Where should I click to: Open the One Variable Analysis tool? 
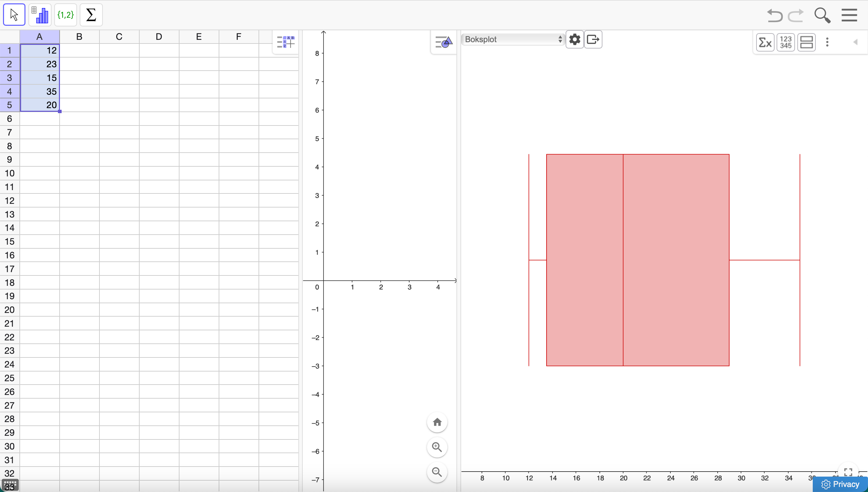point(40,15)
